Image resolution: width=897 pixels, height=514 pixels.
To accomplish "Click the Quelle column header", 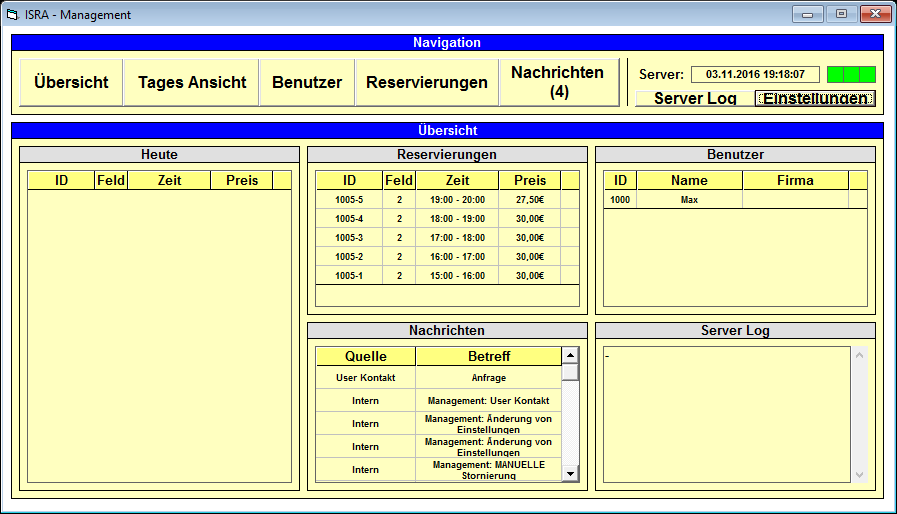I will (366, 356).
